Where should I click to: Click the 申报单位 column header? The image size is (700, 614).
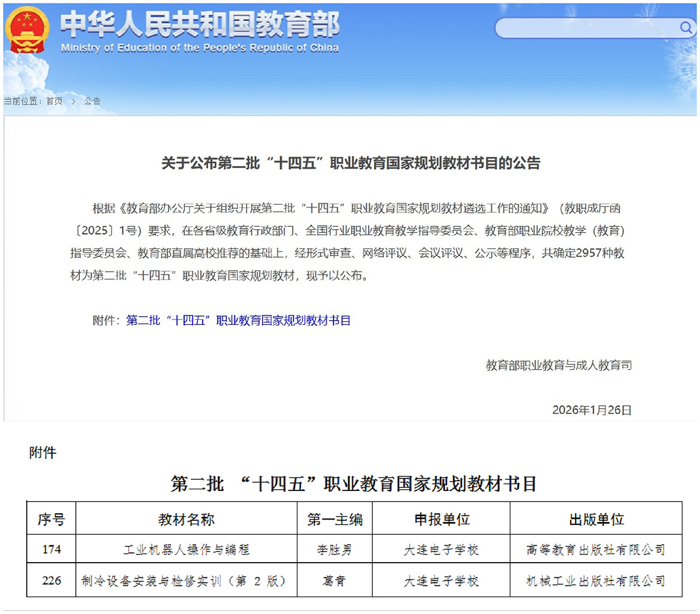(442, 519)
